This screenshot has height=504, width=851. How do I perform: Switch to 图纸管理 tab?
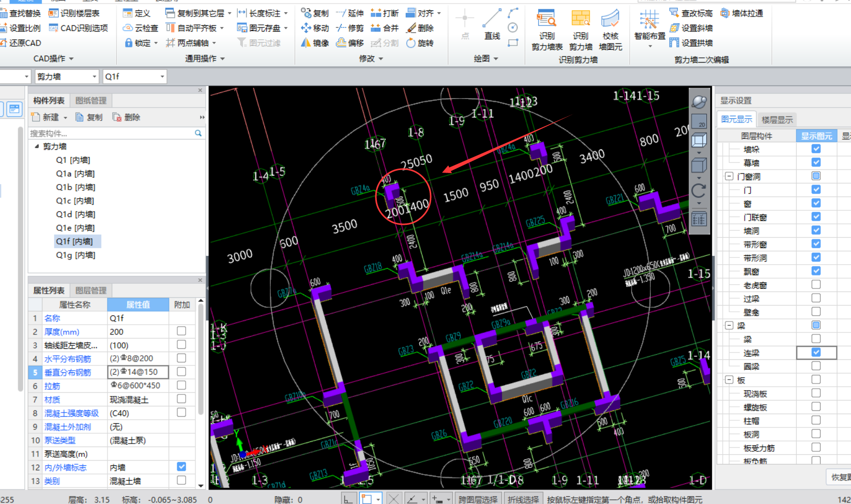[91, 100]
